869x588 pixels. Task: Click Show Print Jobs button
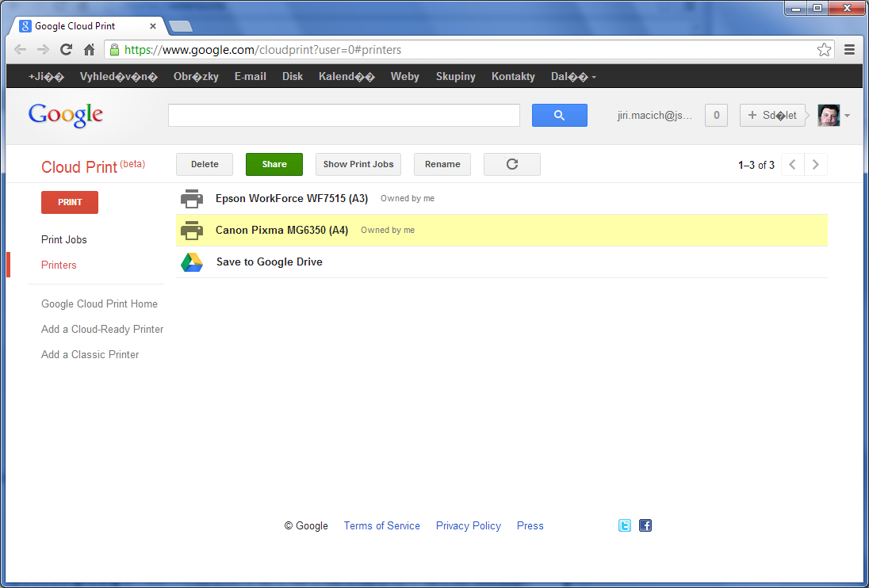[x=358, y=165]
